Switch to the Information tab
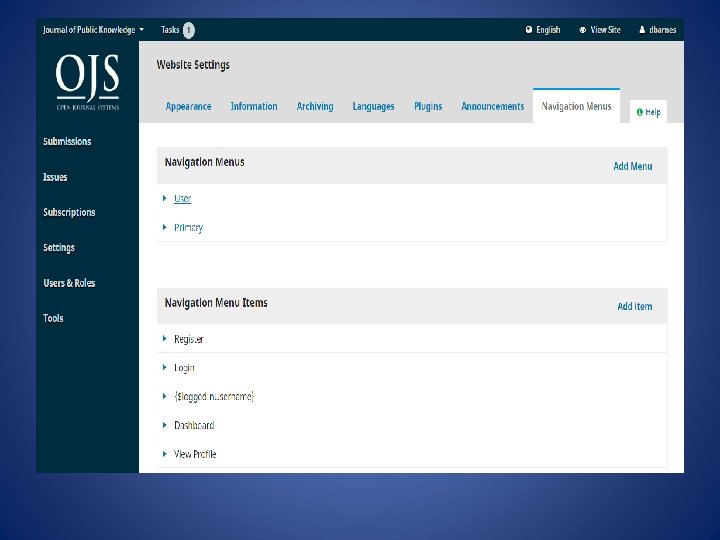720x540 pixels. [253, 107]
